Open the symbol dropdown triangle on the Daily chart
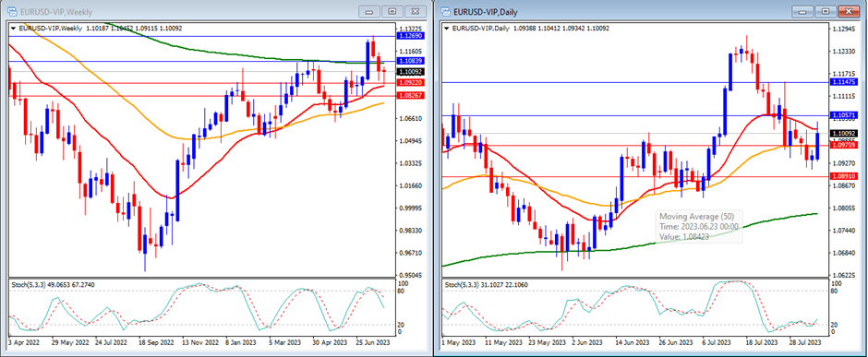Image resolution: width=868 pixels, height=357 pixels. 447,29
